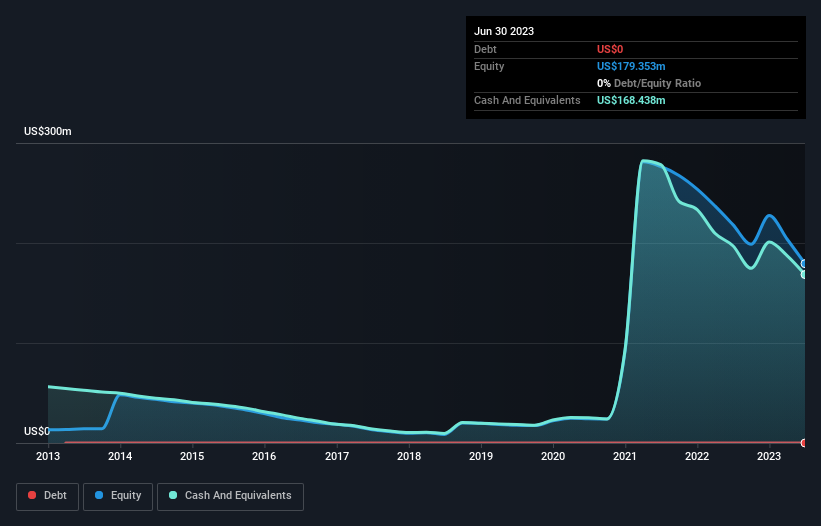The height and width of the screenshot is (526, 821).
Task: Click the red Debt endpoint marker
Action: pyautogui.click(x=804, y=443)
